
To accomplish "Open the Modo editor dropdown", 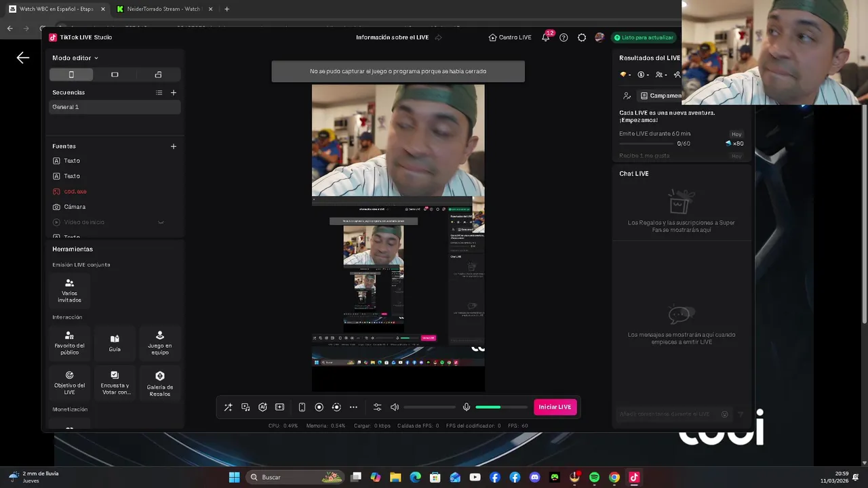I will 75,58.
